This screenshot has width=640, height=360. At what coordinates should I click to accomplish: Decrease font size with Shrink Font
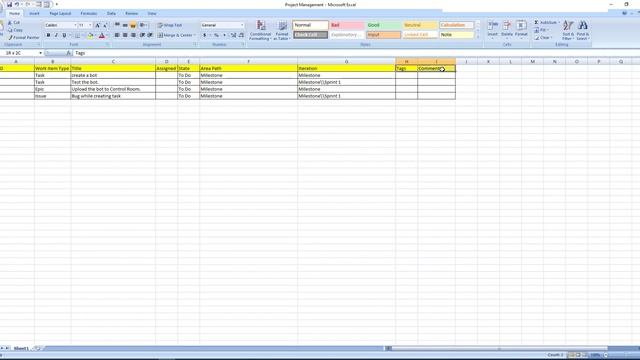coord(105,25)
